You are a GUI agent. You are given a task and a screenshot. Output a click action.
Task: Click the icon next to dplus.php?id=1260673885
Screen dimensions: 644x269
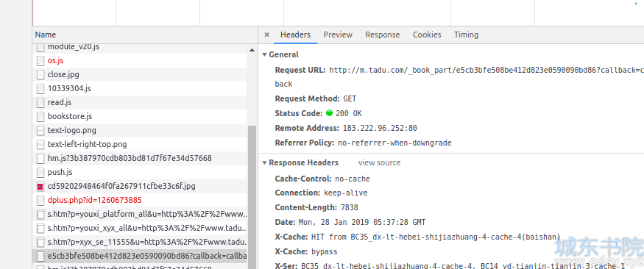40,200
